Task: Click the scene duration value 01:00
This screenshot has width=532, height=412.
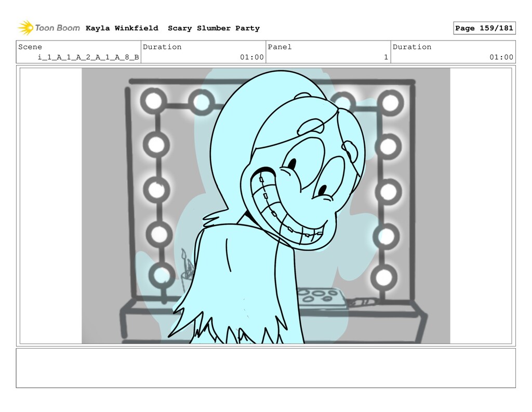Action: [x=252, y=57]
